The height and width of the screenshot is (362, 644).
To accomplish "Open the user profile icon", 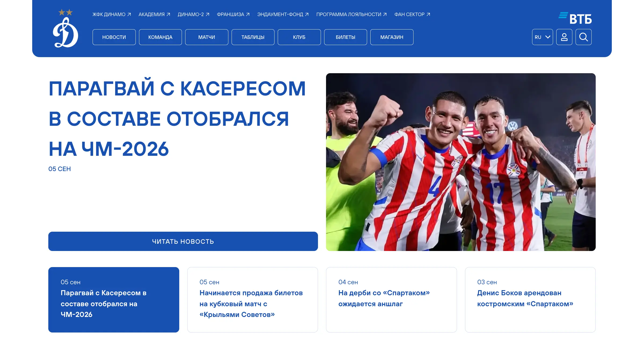I will (x=564, y=37).
